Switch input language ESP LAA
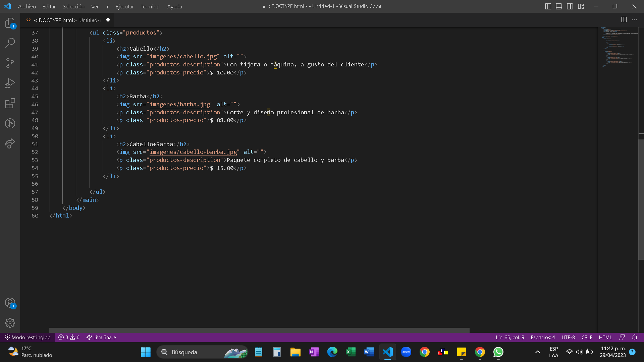644x362 pixels. [553, 352]
